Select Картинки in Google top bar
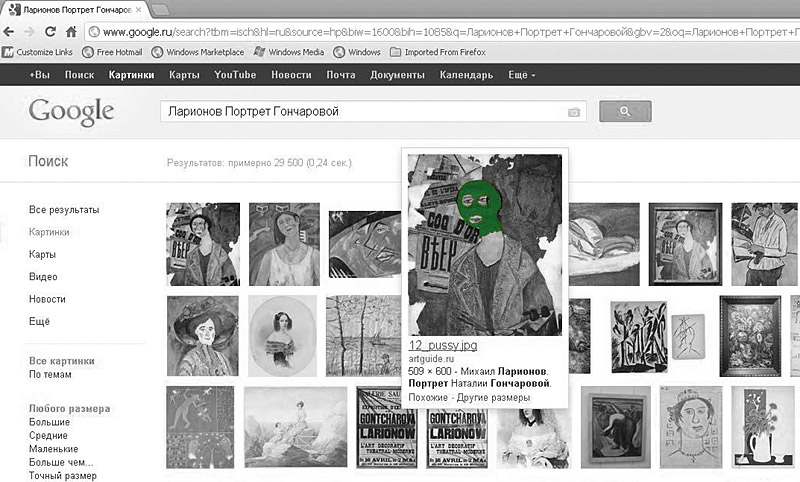Image resolution: width=800 pixels, height=482 pixels. tap(131, 75)
